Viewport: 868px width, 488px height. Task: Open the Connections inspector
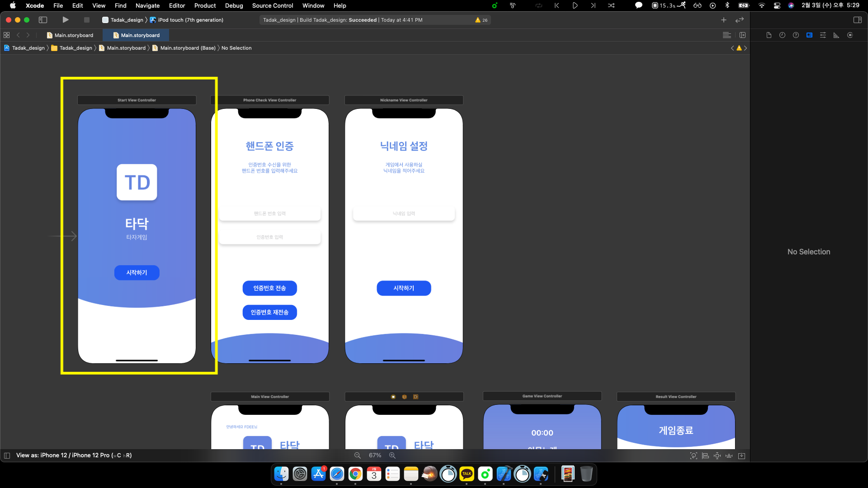850,35
